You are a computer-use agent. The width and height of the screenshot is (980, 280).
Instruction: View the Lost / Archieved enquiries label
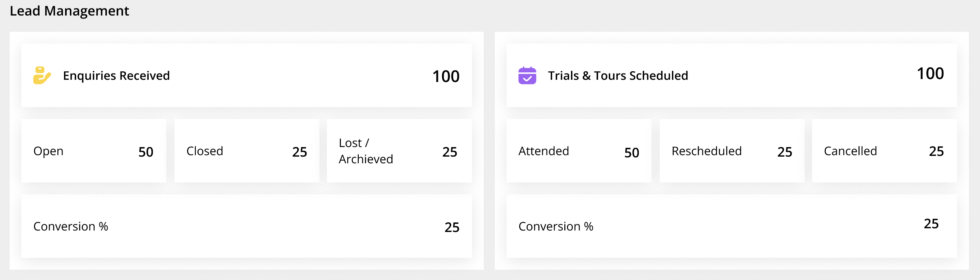(365, 151)
